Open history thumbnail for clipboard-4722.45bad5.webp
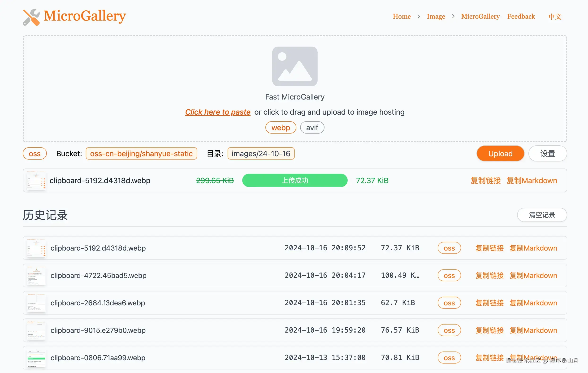Image resolution: width=588 pixels, height=373 pixels. coord(36,276)
